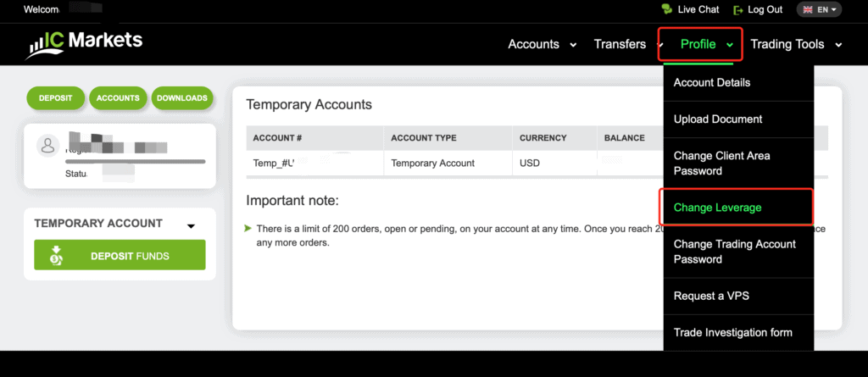This screenshot has height=377, width=868.
Task: Click the deposit money-bag icon
Action: [x=56, y=256]
